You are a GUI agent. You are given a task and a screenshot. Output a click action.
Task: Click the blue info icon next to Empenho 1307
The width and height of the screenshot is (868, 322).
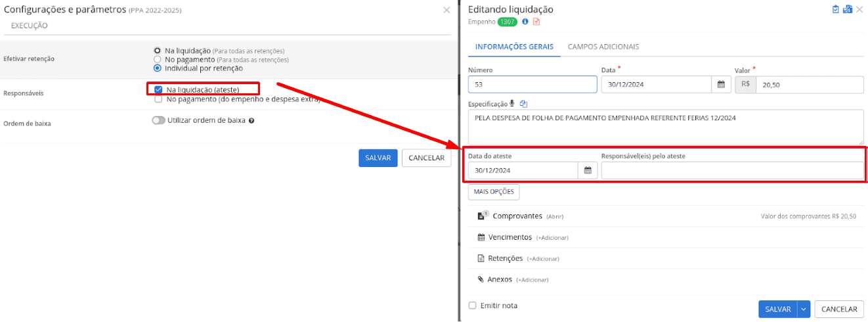525,22
